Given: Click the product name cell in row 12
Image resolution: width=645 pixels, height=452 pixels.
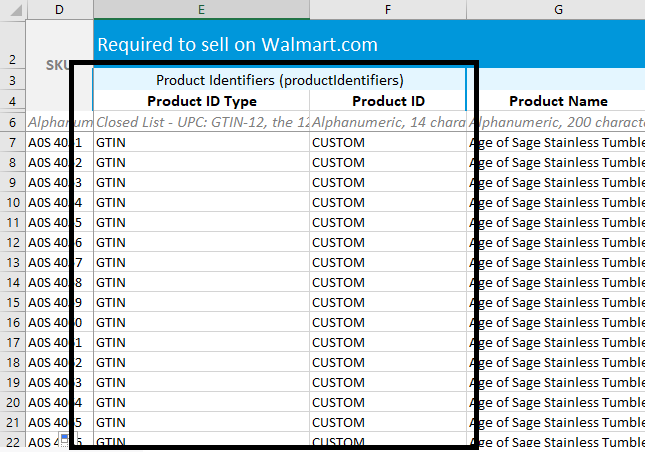Looking at the screenshot, I should click(x=556, y=242).
